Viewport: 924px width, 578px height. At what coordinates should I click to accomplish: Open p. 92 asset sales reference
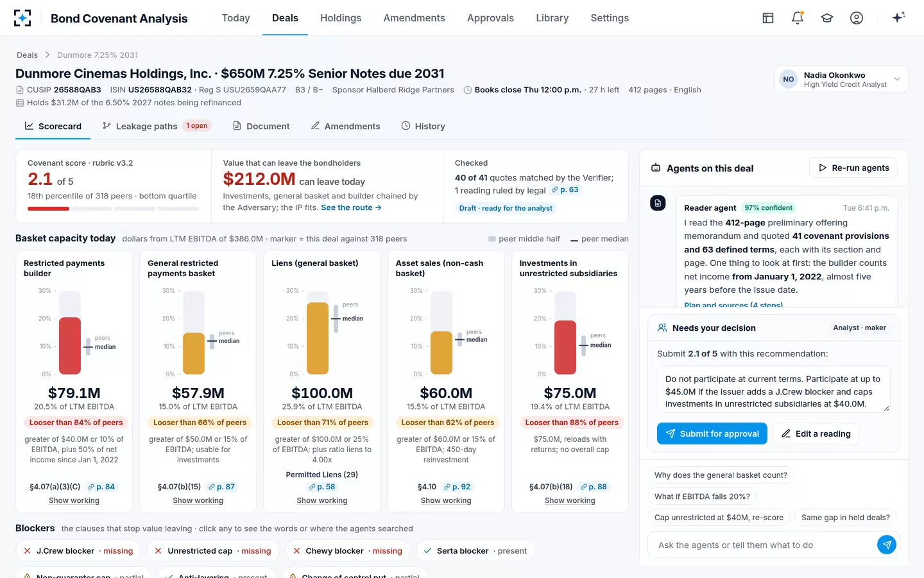coord(457,487)
